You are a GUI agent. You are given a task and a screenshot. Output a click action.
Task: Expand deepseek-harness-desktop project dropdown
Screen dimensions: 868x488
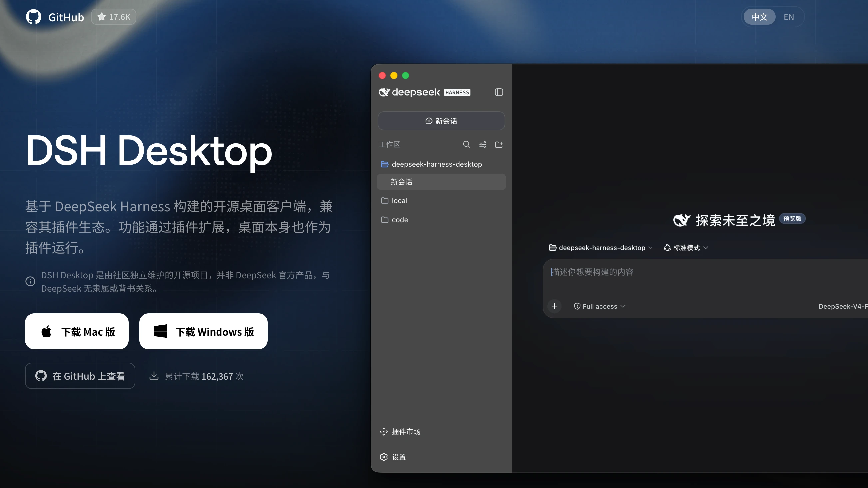(601, 248)
